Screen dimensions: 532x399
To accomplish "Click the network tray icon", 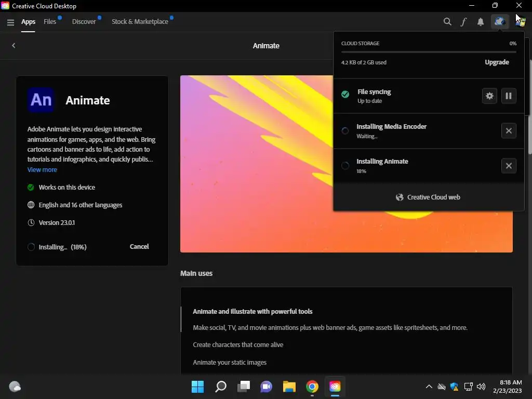I will [x=468, y=387].
